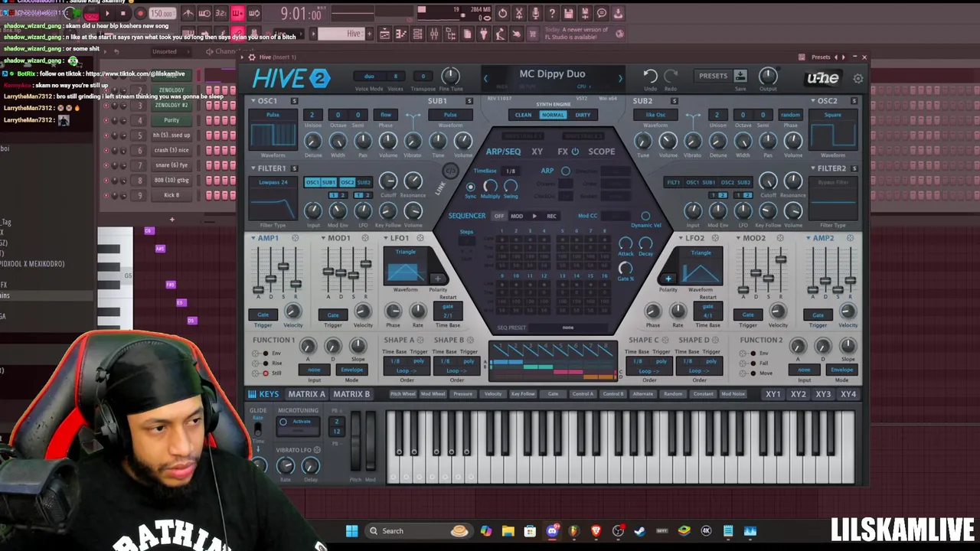Viewport: 980px width, 551px height.
Task: Select the DIRTY synth engine
Action: [x=583, y=115]
